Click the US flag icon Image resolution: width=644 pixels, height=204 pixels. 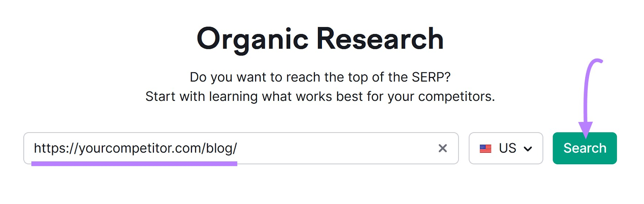(485, 149)
